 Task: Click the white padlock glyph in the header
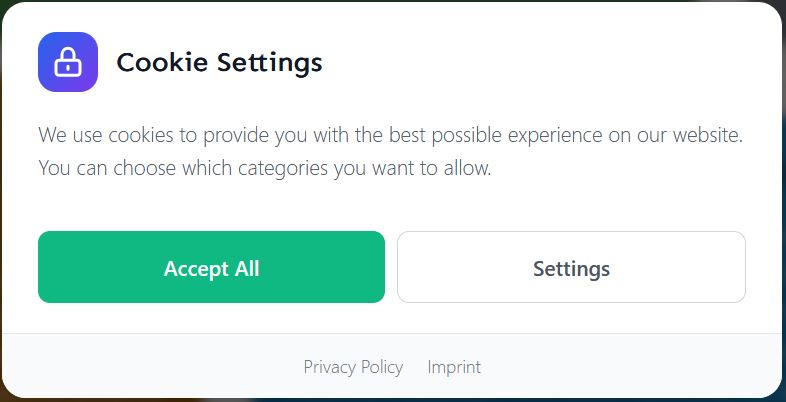pos(68,63)
